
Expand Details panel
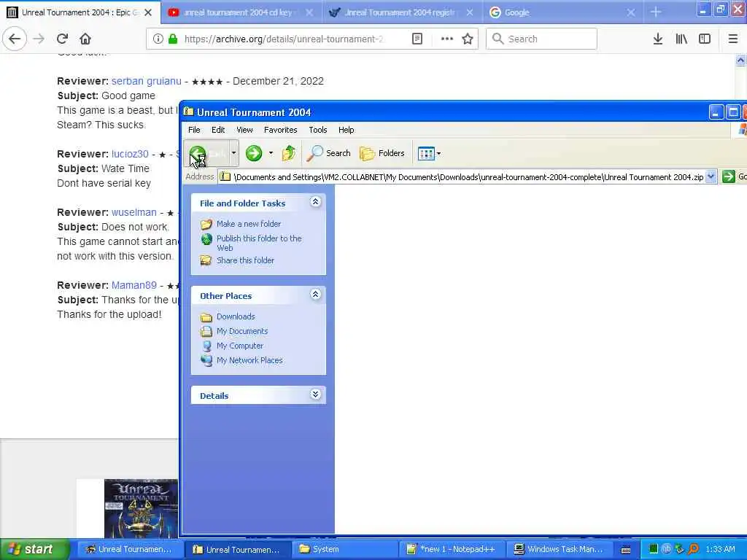click(x=315, y=394)
